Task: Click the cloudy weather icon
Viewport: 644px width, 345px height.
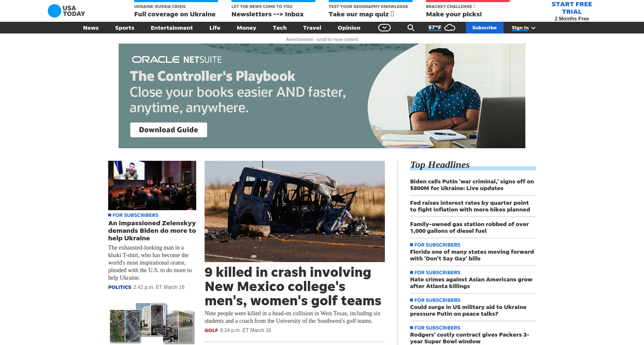Action: 450,28
